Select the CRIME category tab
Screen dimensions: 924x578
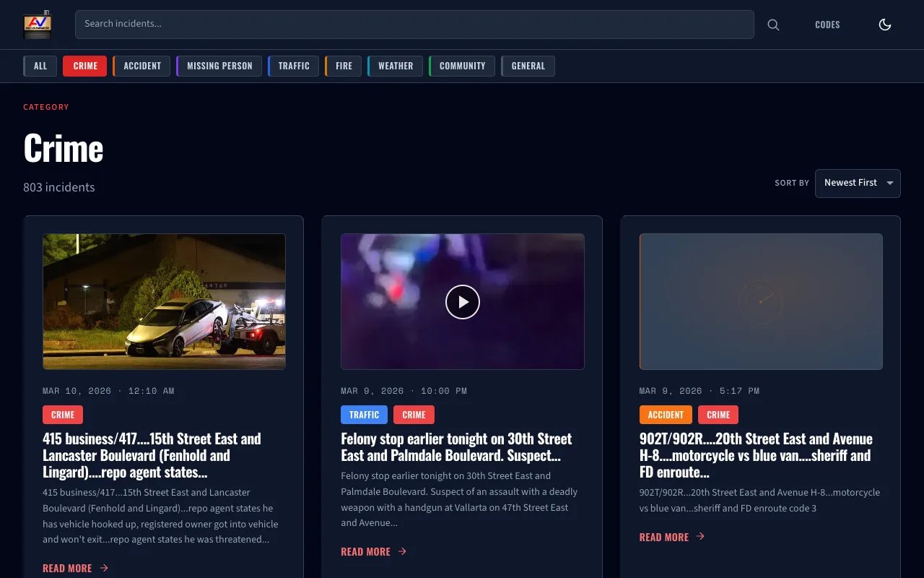click(x=84, y=66)
